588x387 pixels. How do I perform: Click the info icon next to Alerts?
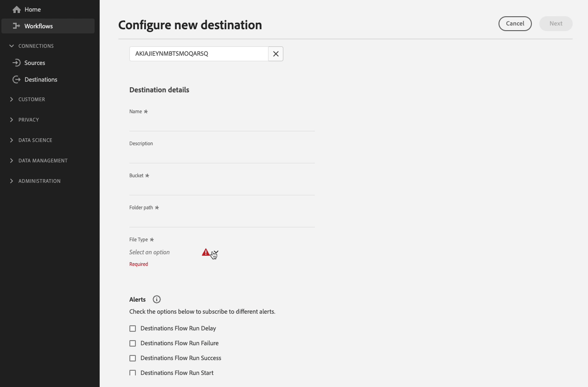coord(156,299)
